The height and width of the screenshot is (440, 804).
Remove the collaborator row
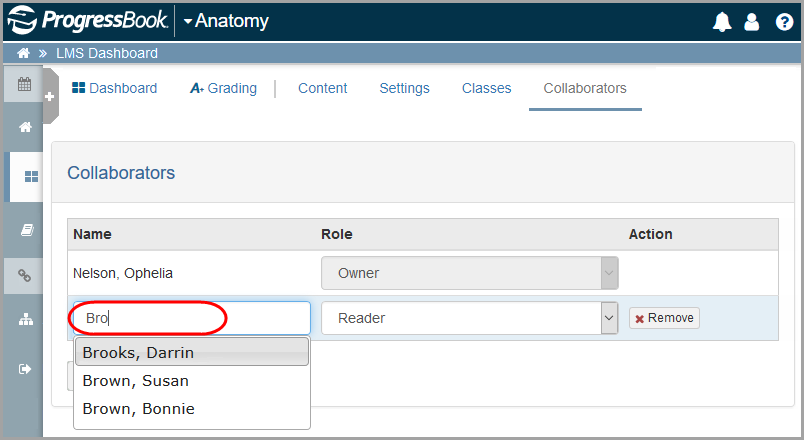(664, 318)
